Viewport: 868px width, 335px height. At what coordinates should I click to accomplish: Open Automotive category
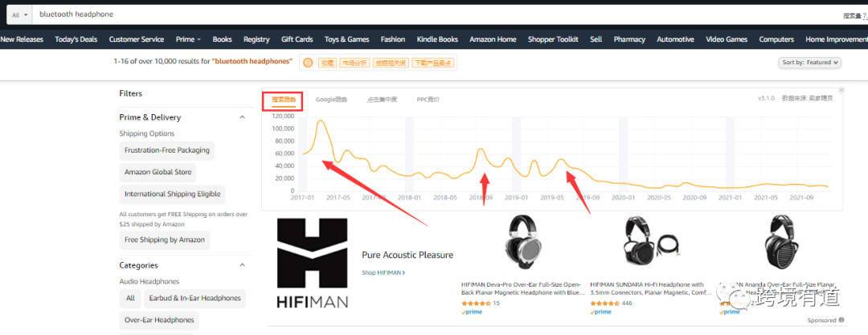[x=675, y=39]
